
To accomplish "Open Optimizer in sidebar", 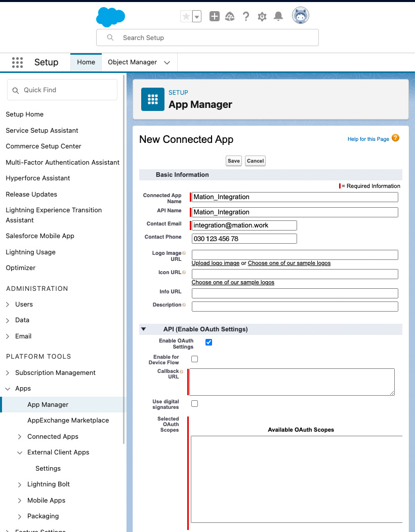I will [x=20, y=268].
